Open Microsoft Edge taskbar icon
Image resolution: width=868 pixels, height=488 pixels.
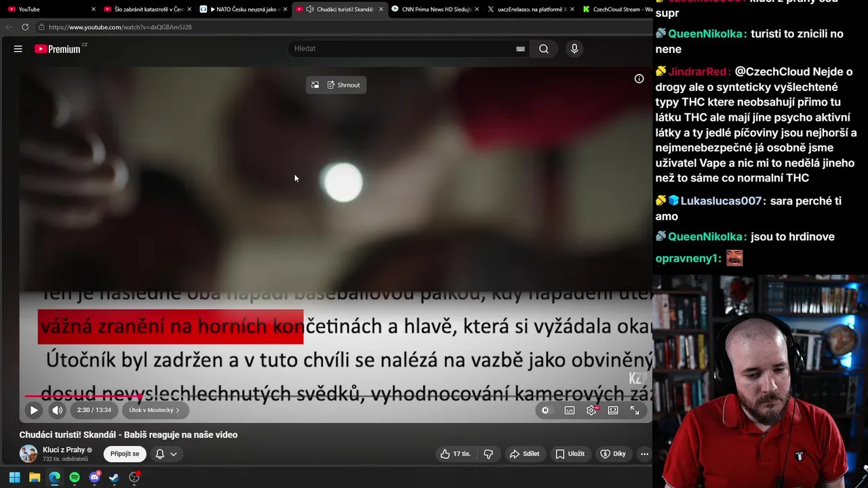coord(54,477)
